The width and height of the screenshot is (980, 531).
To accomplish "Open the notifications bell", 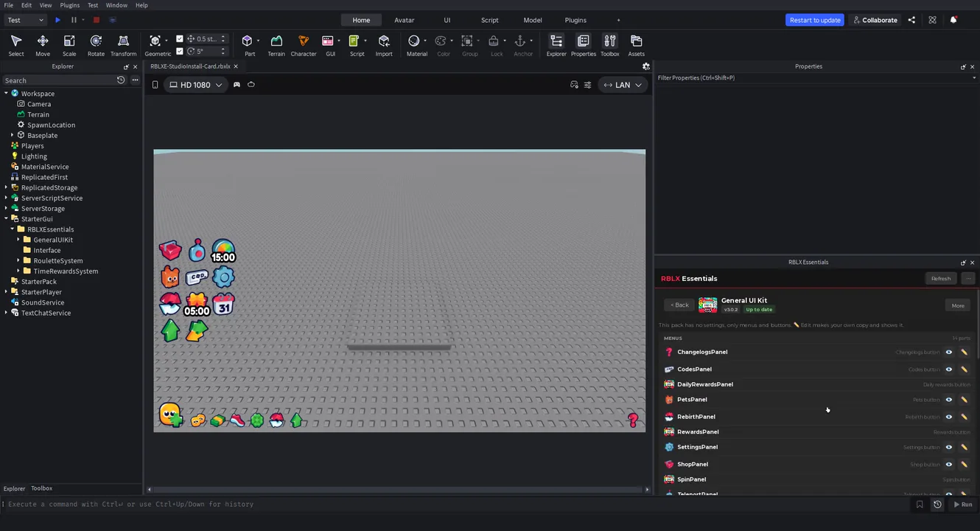I will click(953, 20).
